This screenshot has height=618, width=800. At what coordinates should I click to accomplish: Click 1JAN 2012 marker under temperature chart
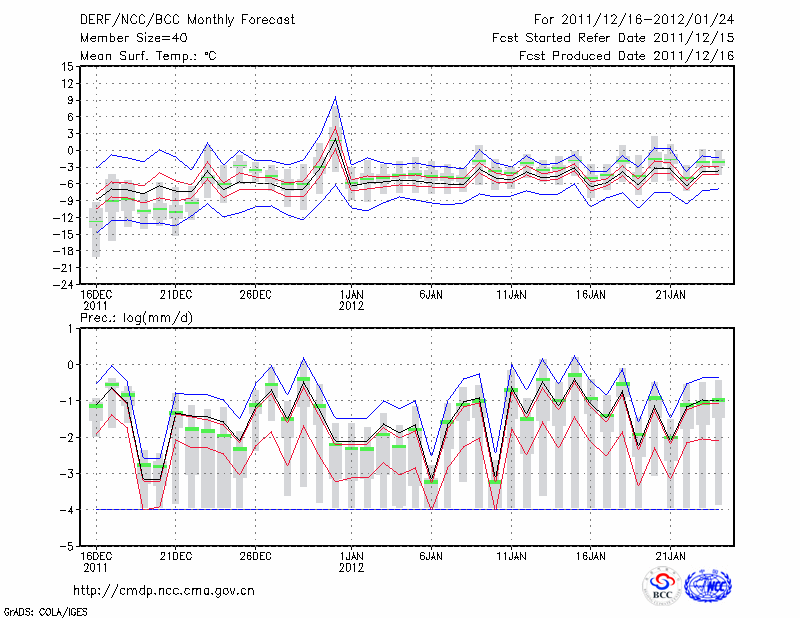click(x=351, y=300)
